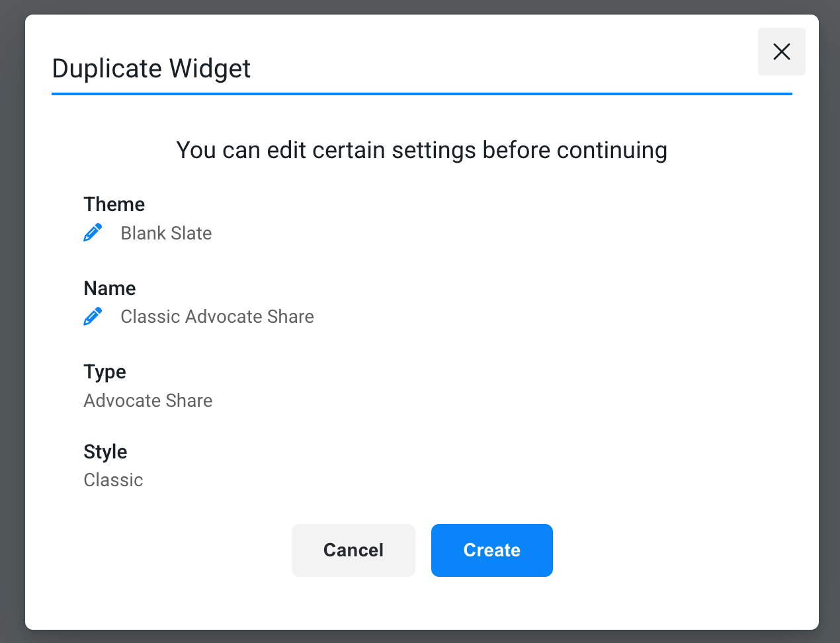Click the Type field label

105,372
